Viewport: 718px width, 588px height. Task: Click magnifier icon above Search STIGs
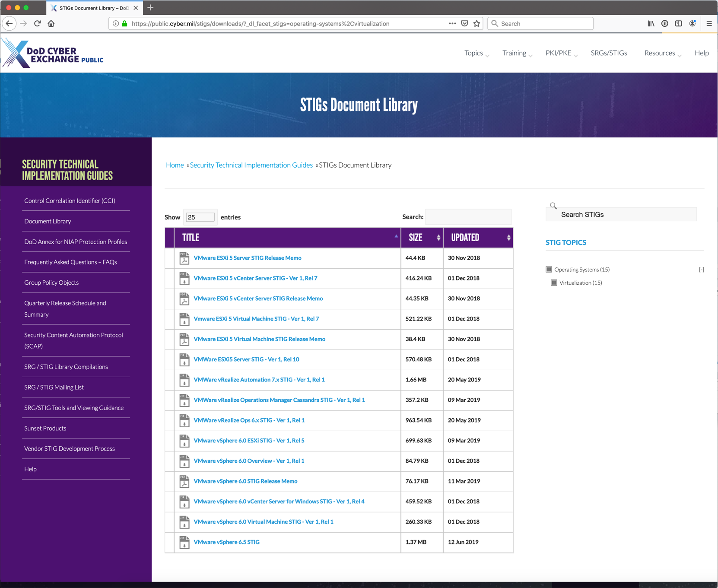point(553,206)
